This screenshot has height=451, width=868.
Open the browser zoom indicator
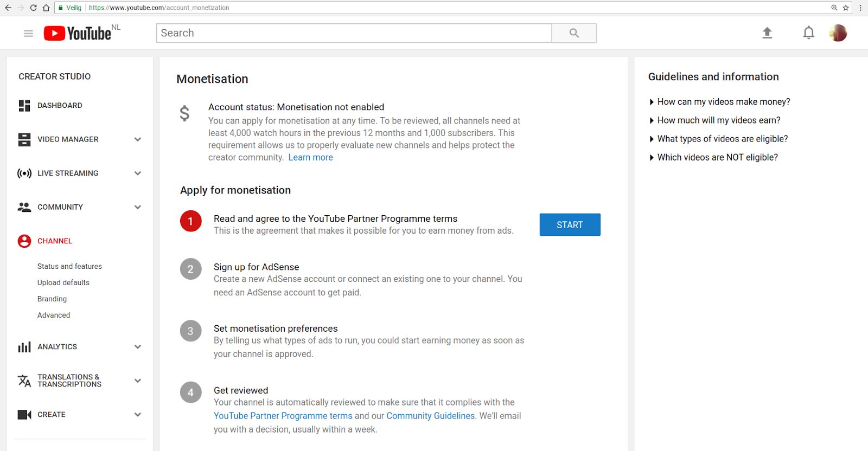[834, 8]
